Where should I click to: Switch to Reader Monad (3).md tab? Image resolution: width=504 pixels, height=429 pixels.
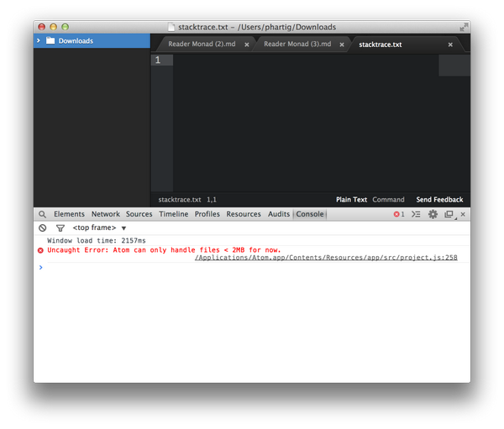[297, 44]
